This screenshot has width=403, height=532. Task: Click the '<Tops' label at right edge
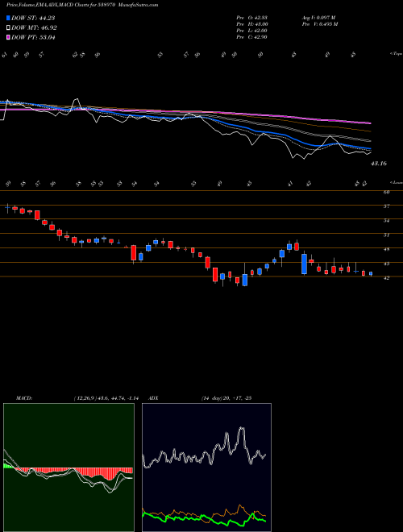pyautogui.click(x=396, y=54)
